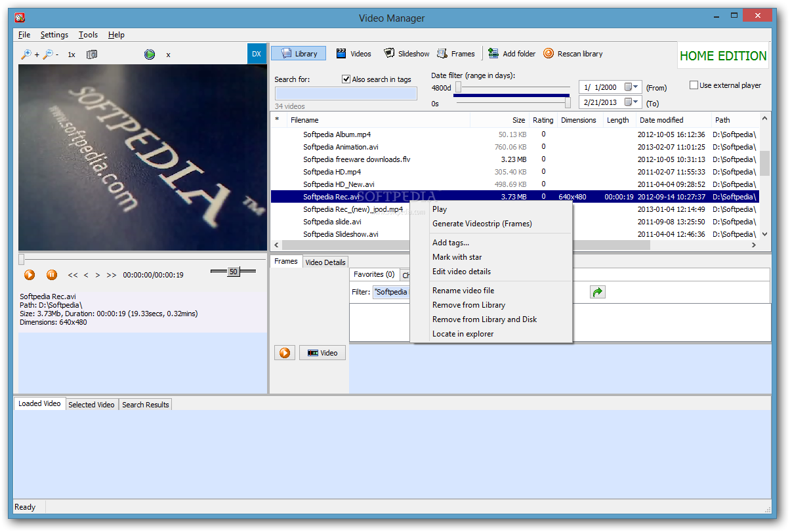Click the 0s date range slider handle
Screen dimensions: 790x532
point(568,102)
